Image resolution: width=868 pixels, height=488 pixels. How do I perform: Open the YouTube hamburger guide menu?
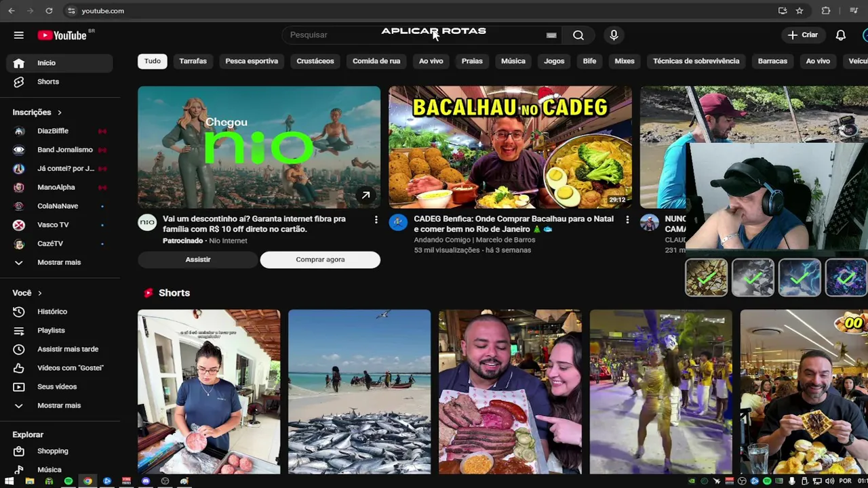click(19, 35)
